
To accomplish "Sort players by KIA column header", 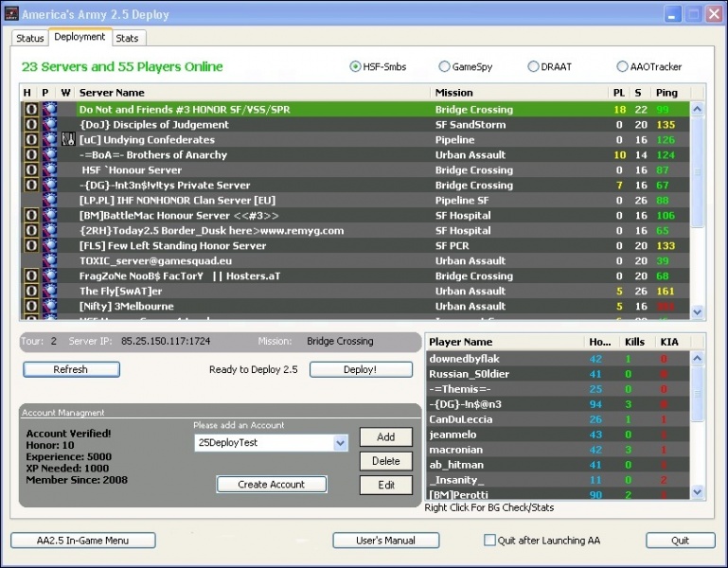I will [x=672, y=342].
